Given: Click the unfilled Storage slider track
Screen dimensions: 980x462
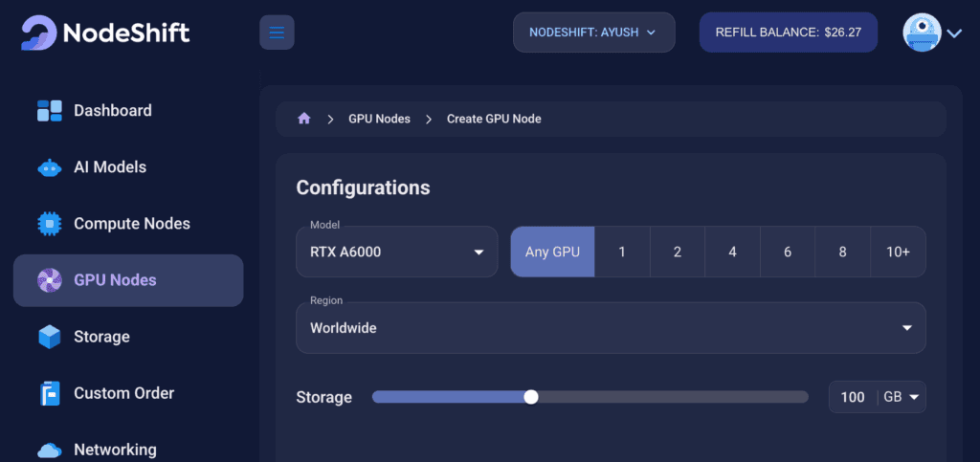Looking at the screenshot, I should (673, 397).
